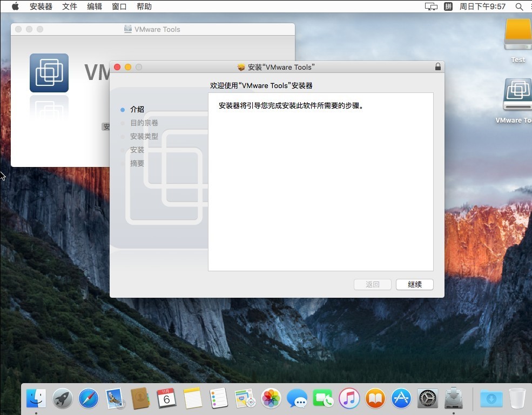Click the 继续 (Continue) button
532x415 pixels.
[x=414, y=284]
